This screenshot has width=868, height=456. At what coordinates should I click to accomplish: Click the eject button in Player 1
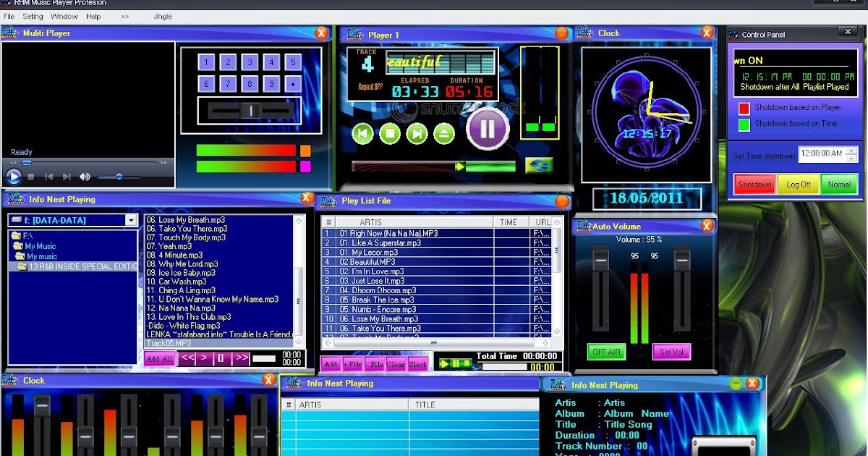pyautogui.click(x=443, y=133)
